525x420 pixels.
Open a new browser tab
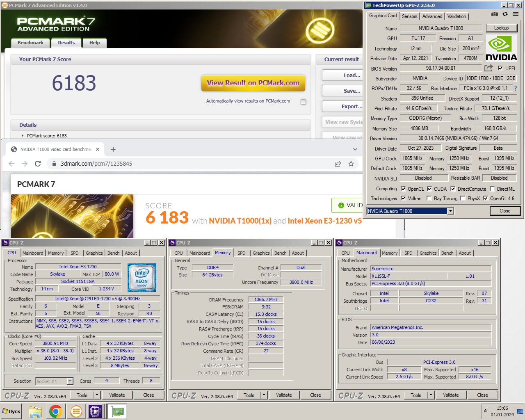click(x=113, y=149)
